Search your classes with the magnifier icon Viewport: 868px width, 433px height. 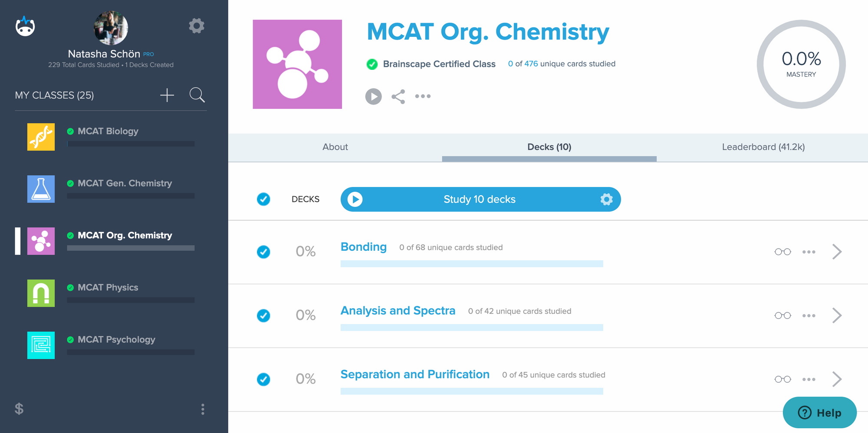click(197, 95)
